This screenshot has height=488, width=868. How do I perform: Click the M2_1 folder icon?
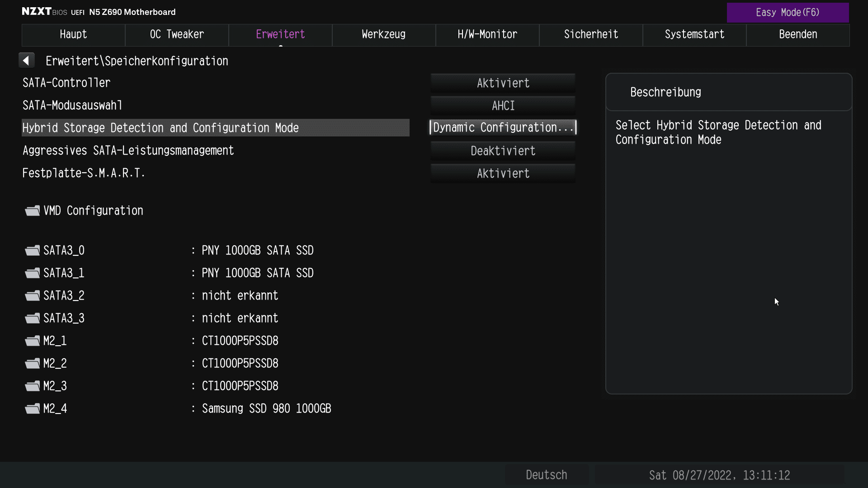tap(33, 341)
